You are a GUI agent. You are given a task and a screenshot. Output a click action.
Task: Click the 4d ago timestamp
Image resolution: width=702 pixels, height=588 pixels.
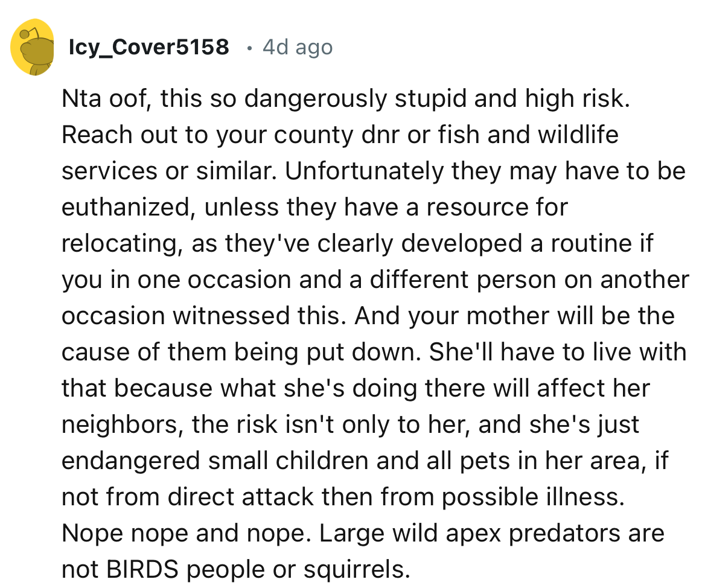[297, 47]
